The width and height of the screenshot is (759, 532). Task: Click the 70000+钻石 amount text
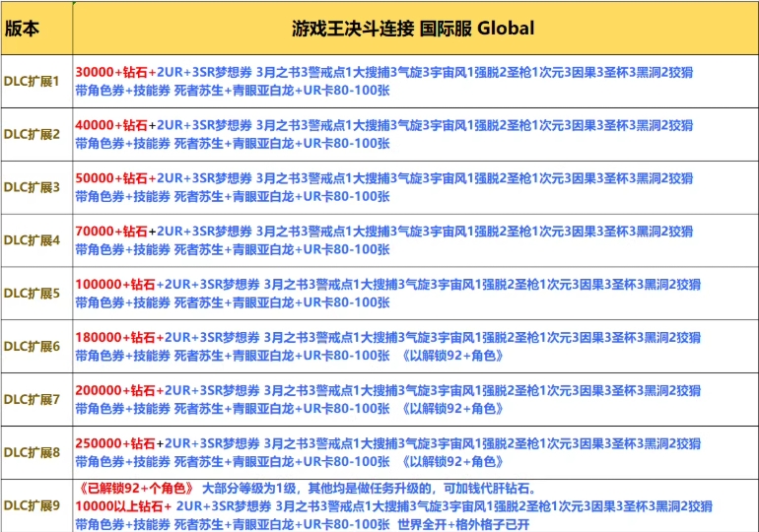point(110,232)
